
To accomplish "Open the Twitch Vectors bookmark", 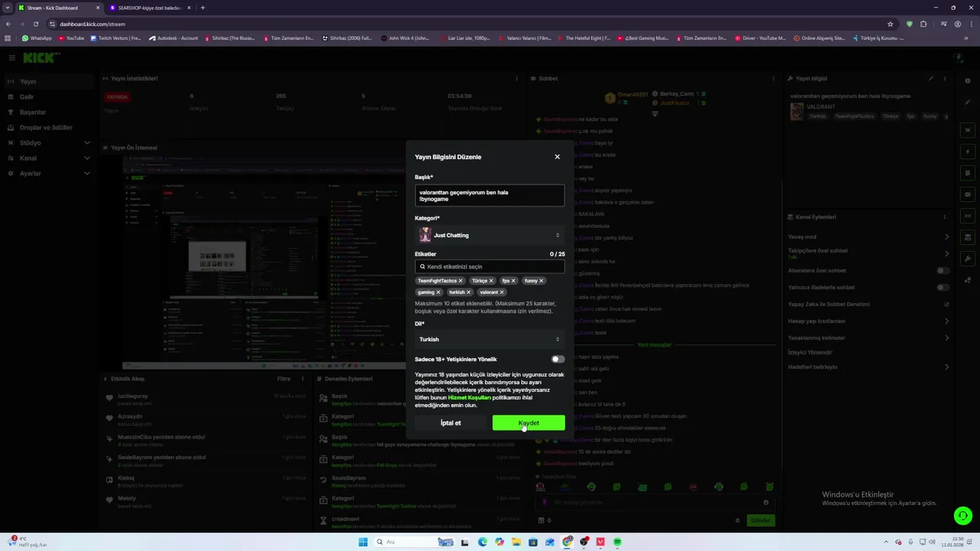I will click(116, 38).
